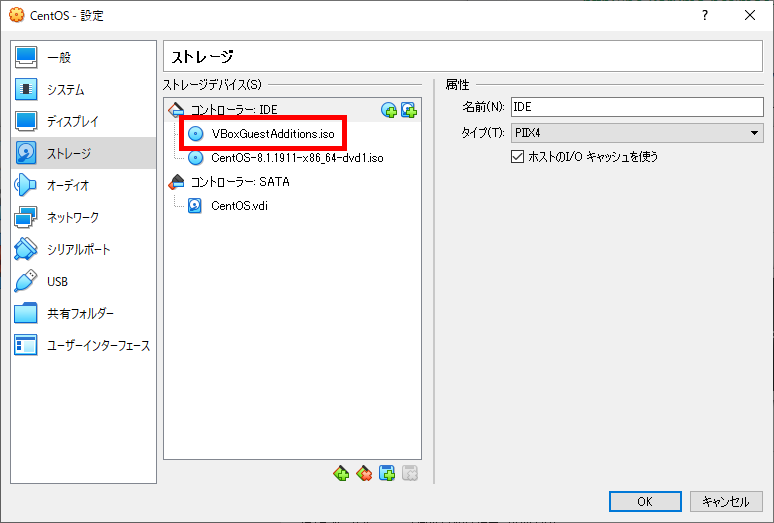The height and width of the screenshot is (523, 774).
Task: Open the ディスプレイ settings category
Action: point(83,121)
